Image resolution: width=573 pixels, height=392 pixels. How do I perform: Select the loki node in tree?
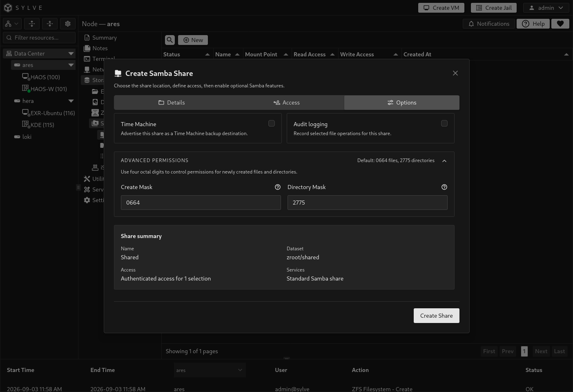click(27, 137)
